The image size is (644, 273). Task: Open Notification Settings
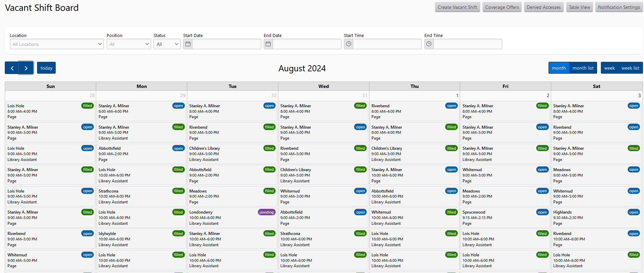(x=619, y=7)
